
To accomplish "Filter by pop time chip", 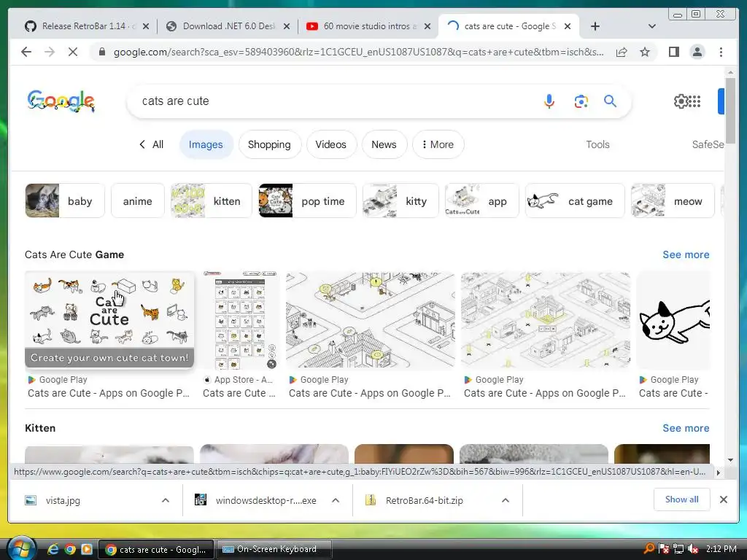I will point(307,201).
